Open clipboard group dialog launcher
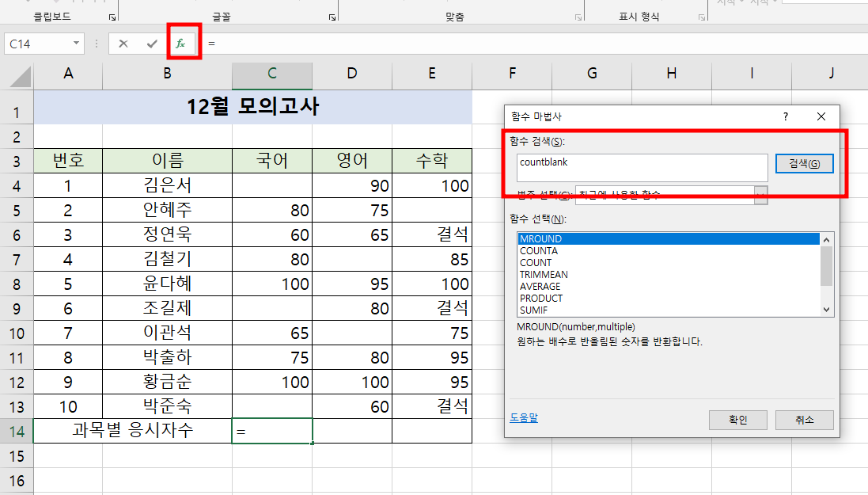Viewport: 868px width, 495px height. point(112,17)
